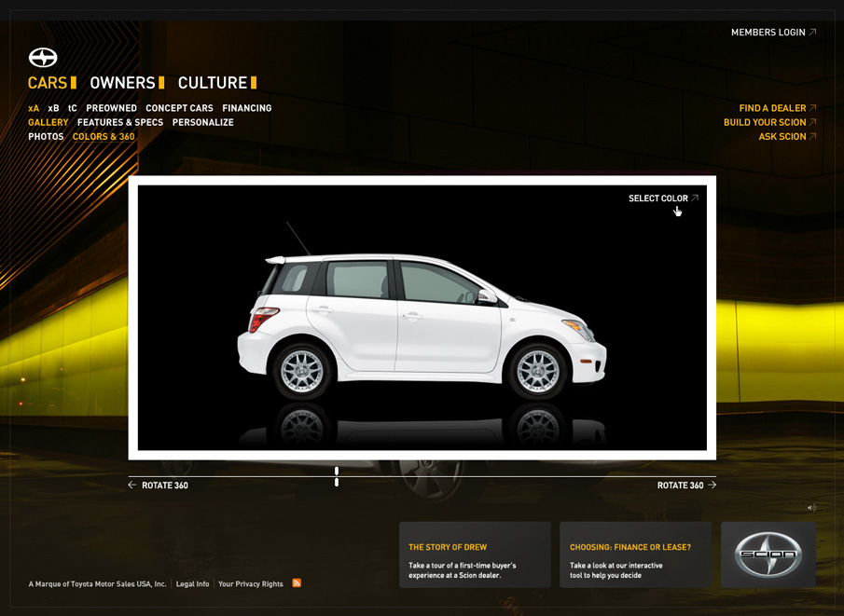The image size is (844, 616).
Task: Open THE STORY OF DREW card
Action: click(x=475, y=554)
